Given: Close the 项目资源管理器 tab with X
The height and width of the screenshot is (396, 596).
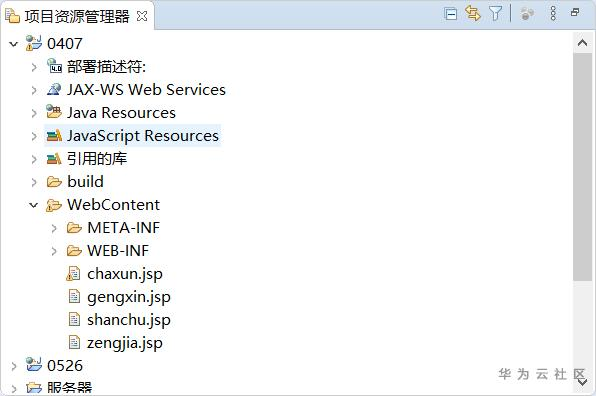Looking at the screenshot, I should pyautogui.click(x=142, y=16).
